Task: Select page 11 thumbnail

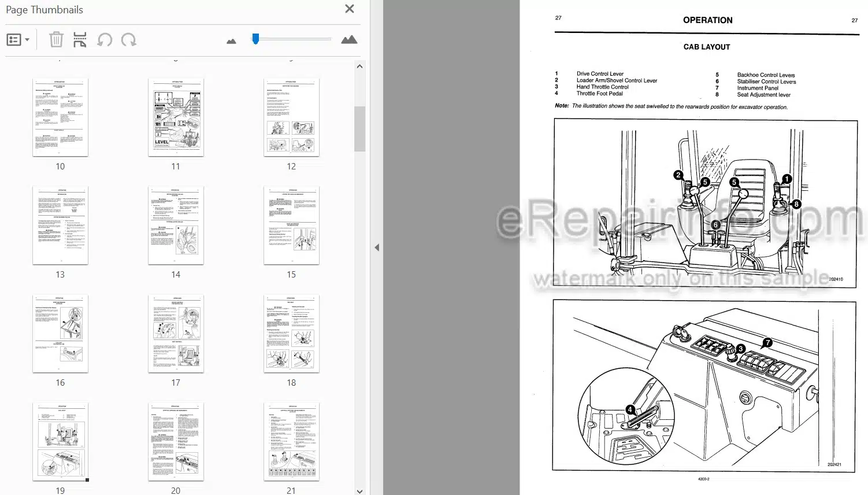Action: click(176, 117)
